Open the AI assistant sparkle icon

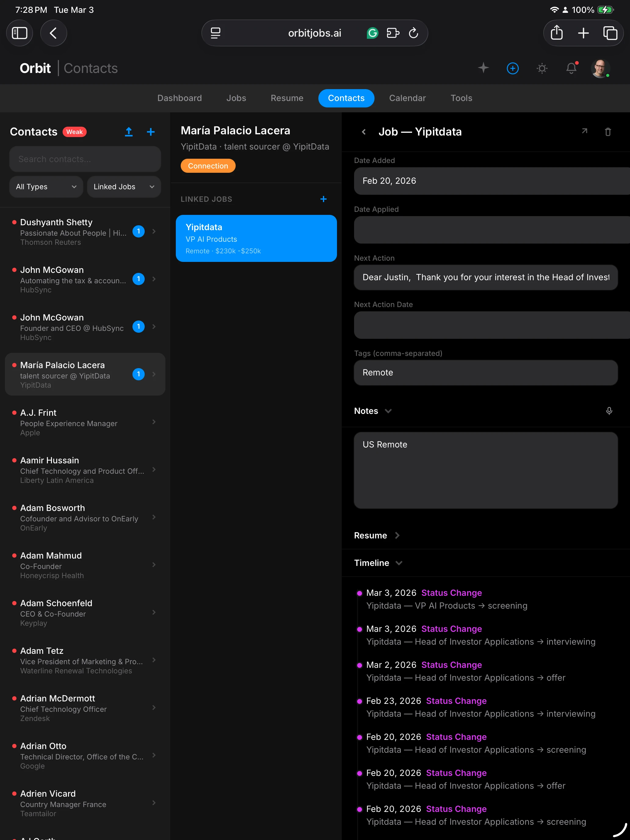(483, 68)
